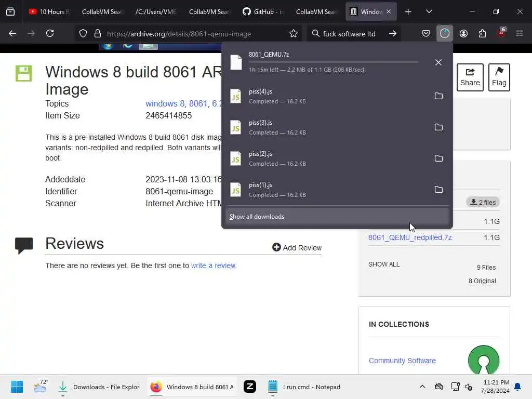Run search with the arrow beside search box
The width and height of the screenshot is (532, 399).
click(x=393, y=34)
